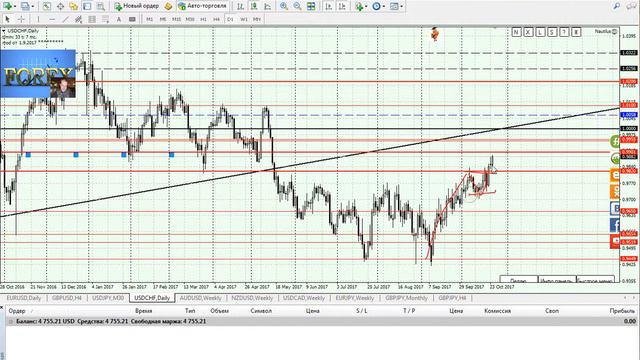Image resolution: width=640 pixels, height=360 pixels.
Task: Click the L button on the chart
Action: coord(540,32)
